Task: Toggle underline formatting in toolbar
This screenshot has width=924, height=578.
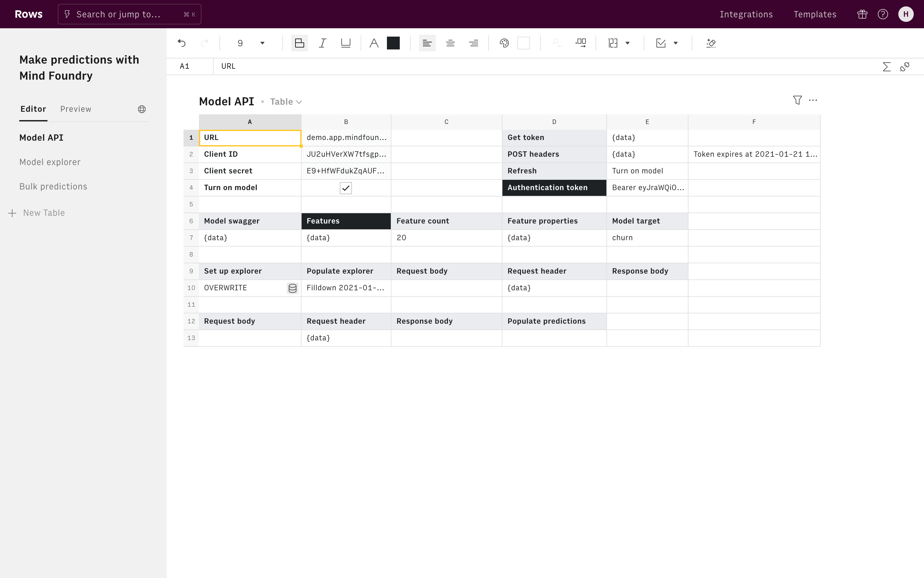Action: (x=346, y=43)
